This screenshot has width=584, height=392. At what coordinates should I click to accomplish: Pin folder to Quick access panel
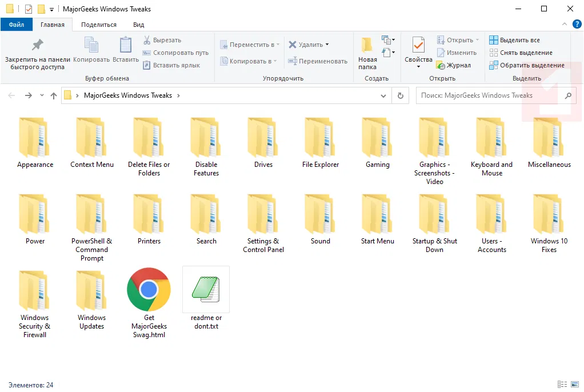click(37, 54)
